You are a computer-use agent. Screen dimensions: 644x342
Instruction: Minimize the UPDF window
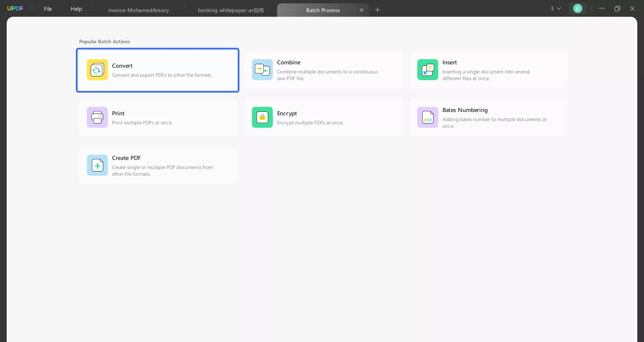[602, 8]
